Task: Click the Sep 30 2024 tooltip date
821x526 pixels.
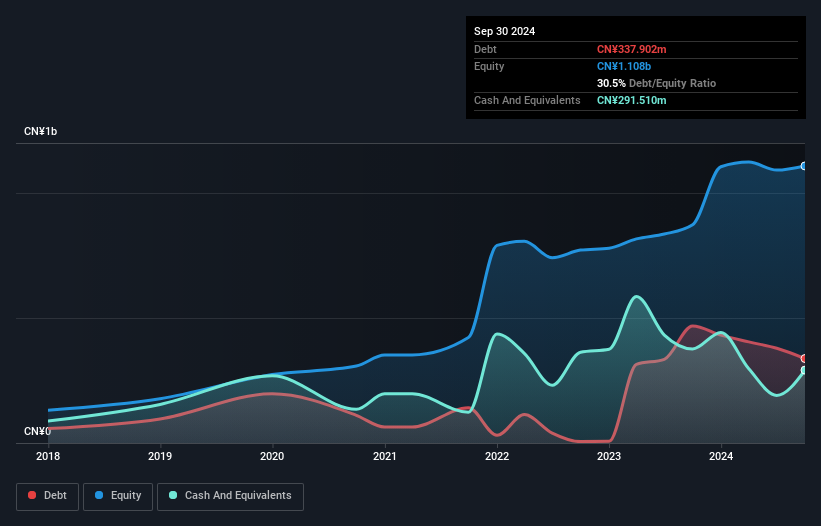Action: tap(504, 31)
